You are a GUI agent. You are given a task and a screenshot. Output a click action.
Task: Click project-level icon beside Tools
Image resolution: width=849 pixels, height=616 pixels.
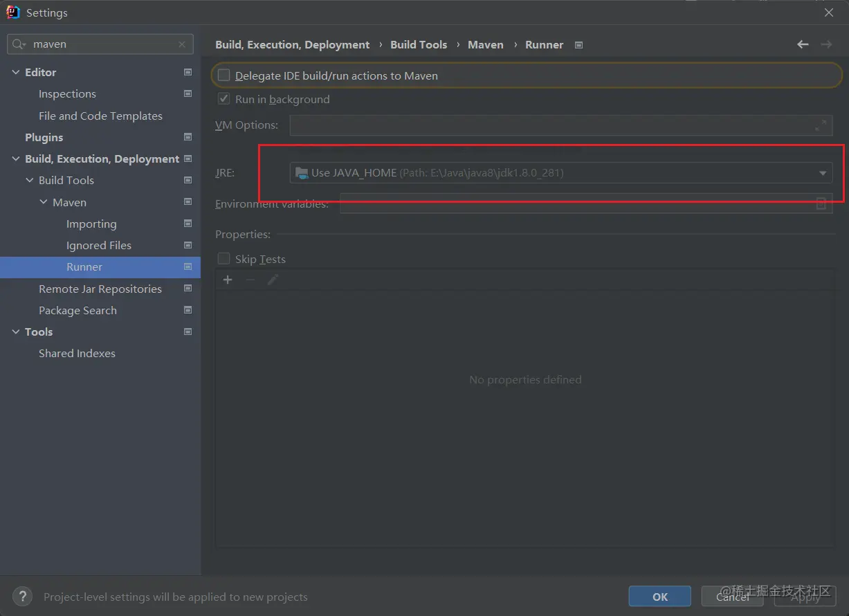tap(188, 332)
